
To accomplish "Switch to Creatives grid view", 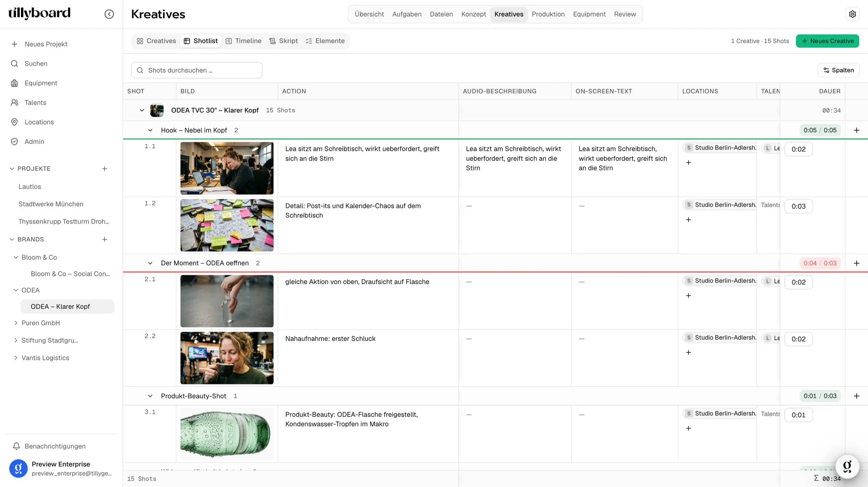I will [156, 41].
